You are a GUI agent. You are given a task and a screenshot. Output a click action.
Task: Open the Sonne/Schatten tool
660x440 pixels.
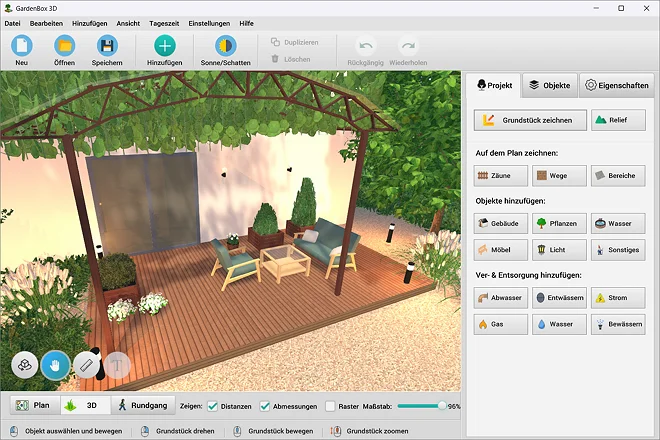[226, 45]
